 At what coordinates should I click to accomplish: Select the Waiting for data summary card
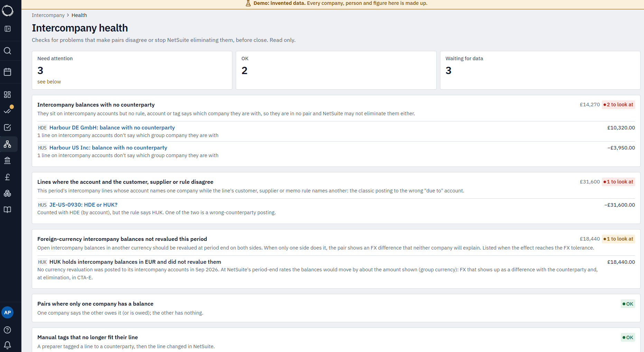point(540,70)
